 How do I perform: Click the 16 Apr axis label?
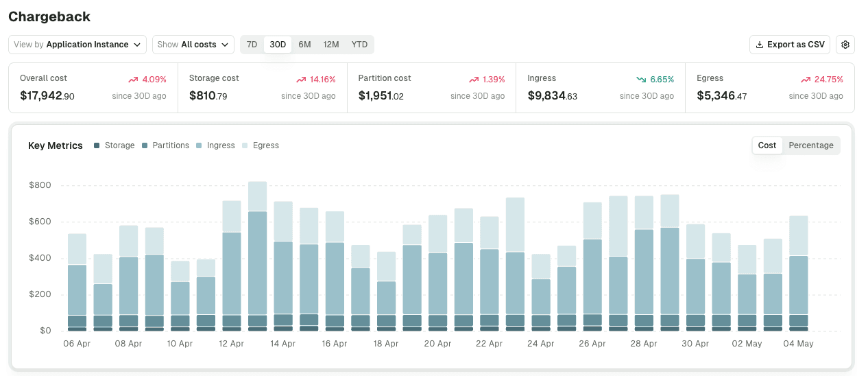[335, 344]
